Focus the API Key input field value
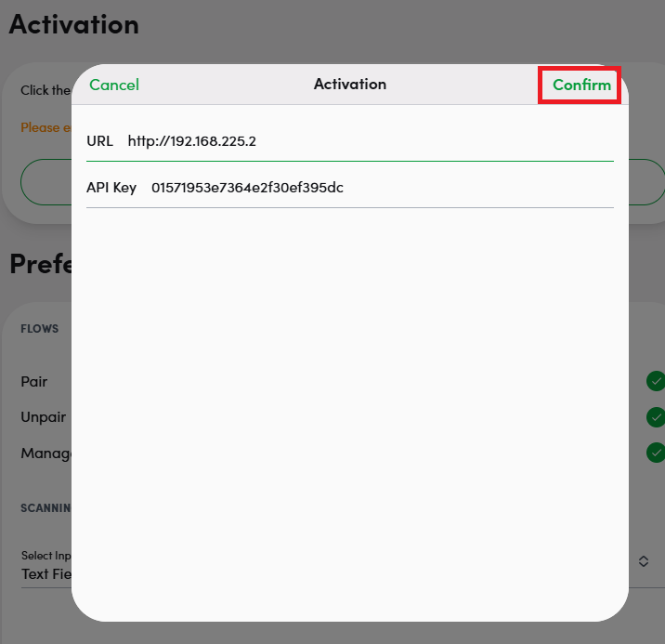 click(x=247, y=188)
